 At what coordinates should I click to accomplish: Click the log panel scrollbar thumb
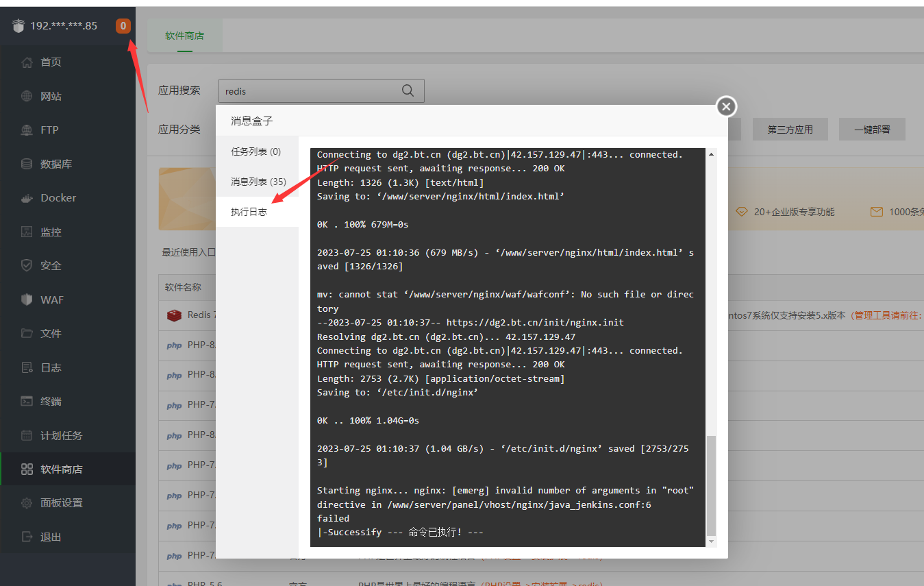(711, 485)
